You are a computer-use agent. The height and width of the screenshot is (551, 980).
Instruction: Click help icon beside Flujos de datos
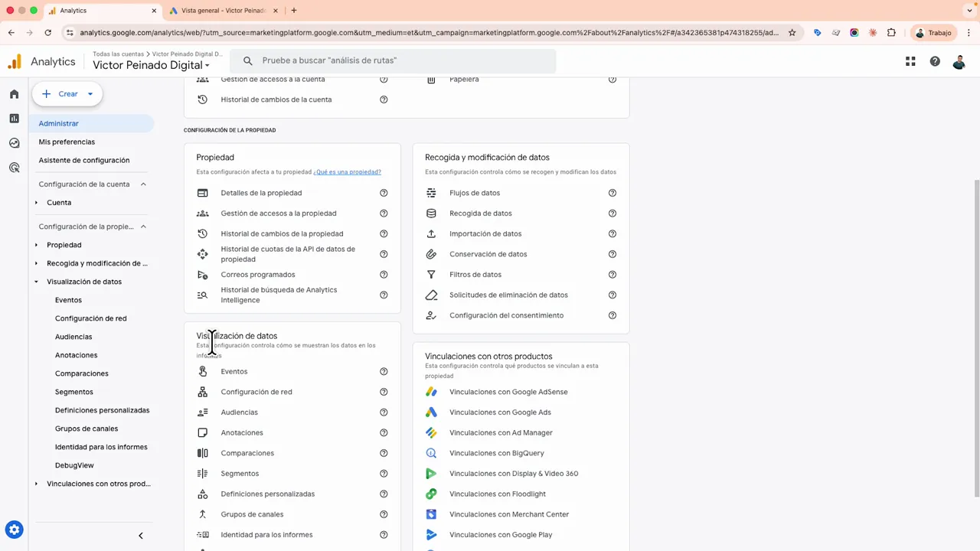pos(612,193)
